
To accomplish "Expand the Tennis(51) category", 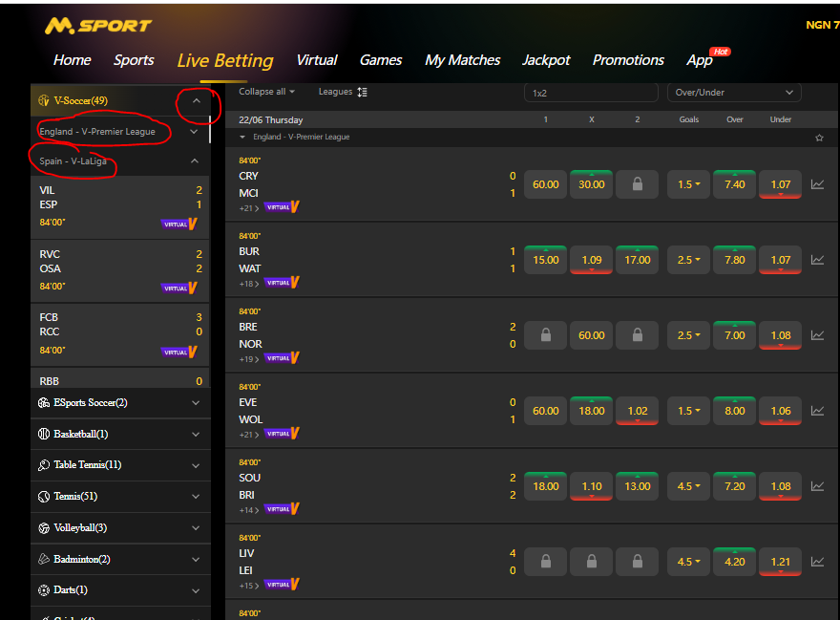I will click(x=196, y=497).
